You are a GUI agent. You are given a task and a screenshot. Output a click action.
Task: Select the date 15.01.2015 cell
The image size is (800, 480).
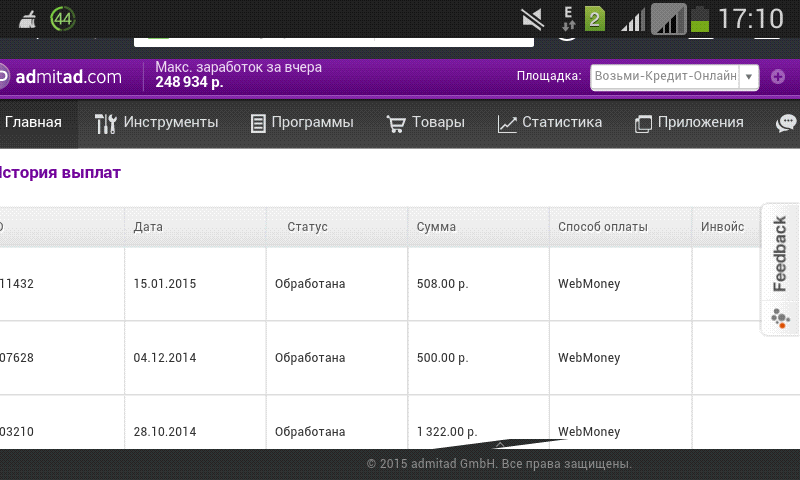[165, 284]
